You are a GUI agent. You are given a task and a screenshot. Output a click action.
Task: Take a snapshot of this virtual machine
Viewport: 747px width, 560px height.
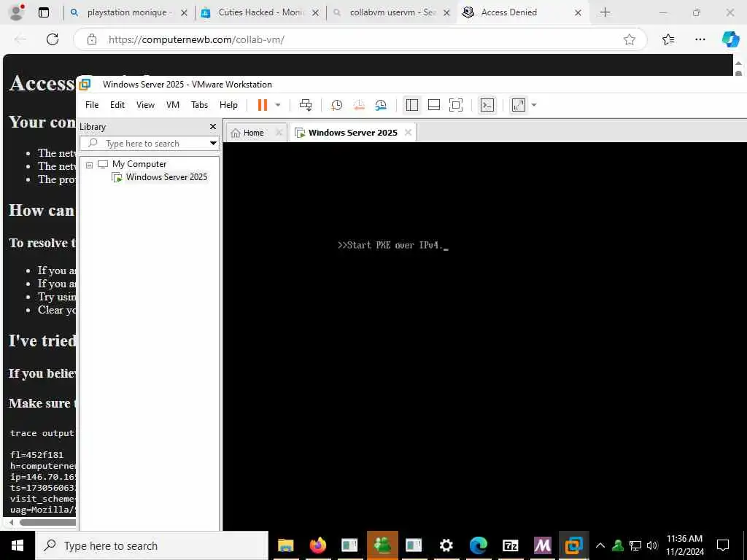(x=337, y=105)
